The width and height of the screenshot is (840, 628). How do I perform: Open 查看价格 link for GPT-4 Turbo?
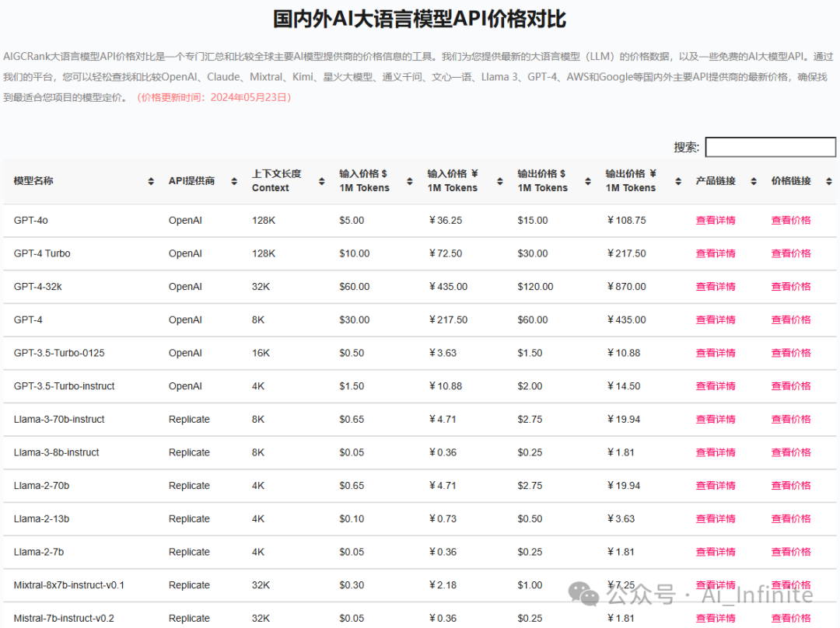tap(791, 253)
